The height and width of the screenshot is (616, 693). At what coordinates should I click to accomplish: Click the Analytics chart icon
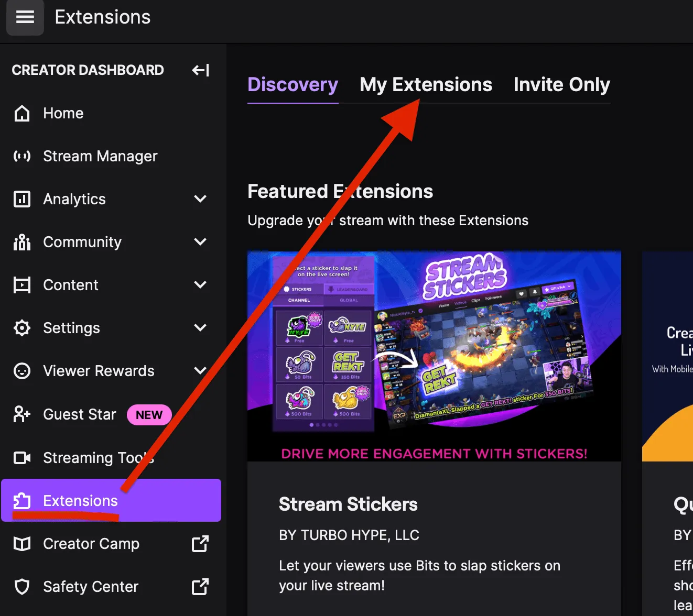pyautogui.click(x=22, y=199)
